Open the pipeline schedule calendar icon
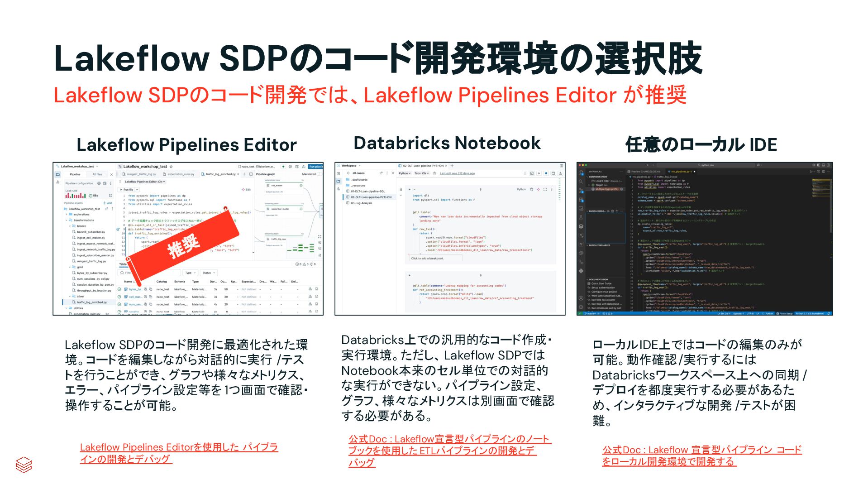This screenshot has height=489, width=868. click(x=105, y=183)
